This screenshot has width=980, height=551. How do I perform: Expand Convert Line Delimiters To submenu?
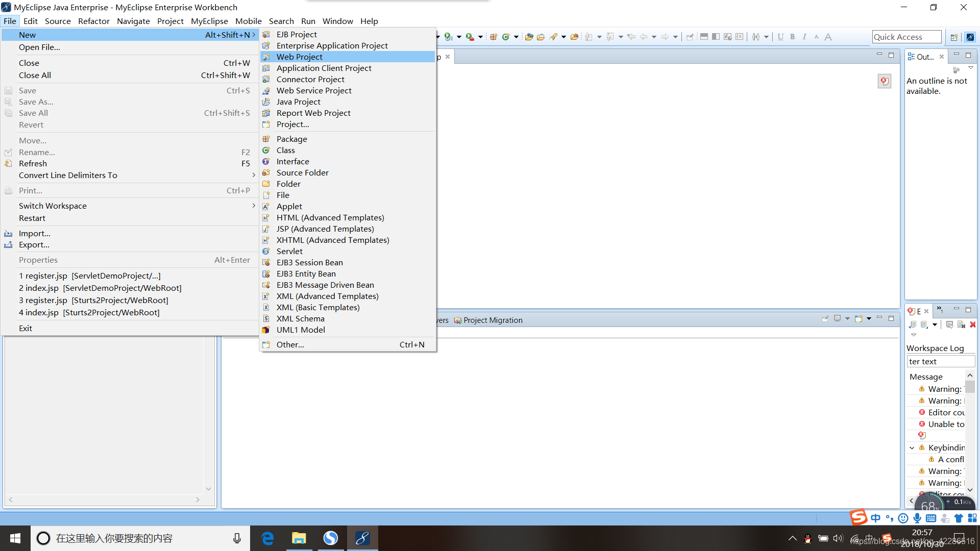tap(130, 175)
